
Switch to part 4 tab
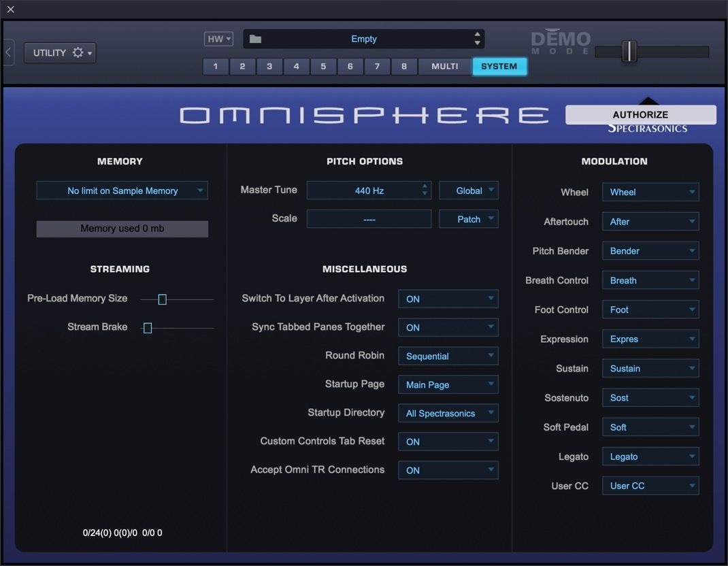[x=296, y=67]
